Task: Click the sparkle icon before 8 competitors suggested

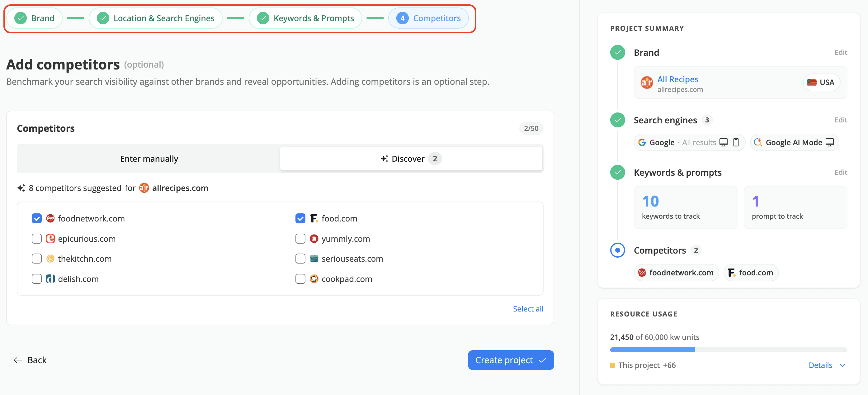Action: click(x=21, y=188)
